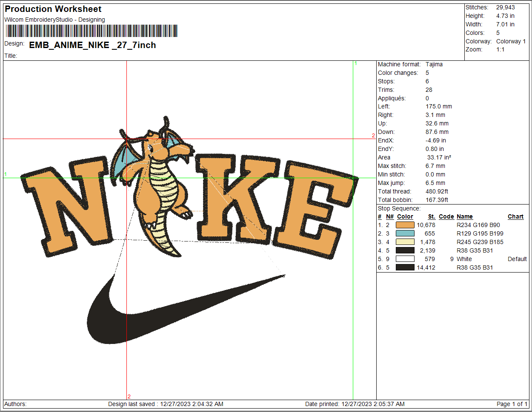The width and height of the screenshot is (532, 412).
Task: Select the black swatch with 14,412 stitches
Action: (x=405, y=267)
